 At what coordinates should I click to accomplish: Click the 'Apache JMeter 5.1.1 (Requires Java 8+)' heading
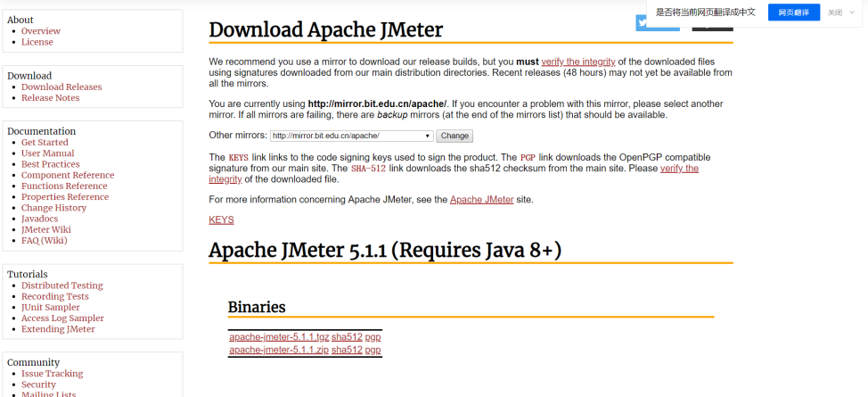click(x=385, y=251)
